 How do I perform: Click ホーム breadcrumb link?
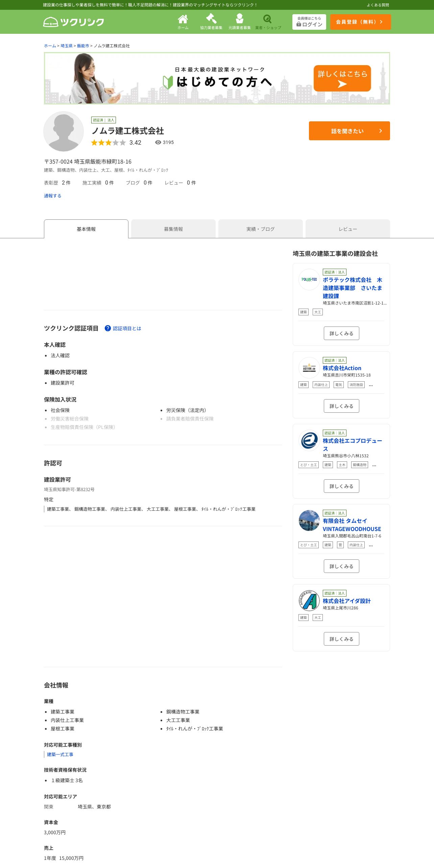(50, 46)
